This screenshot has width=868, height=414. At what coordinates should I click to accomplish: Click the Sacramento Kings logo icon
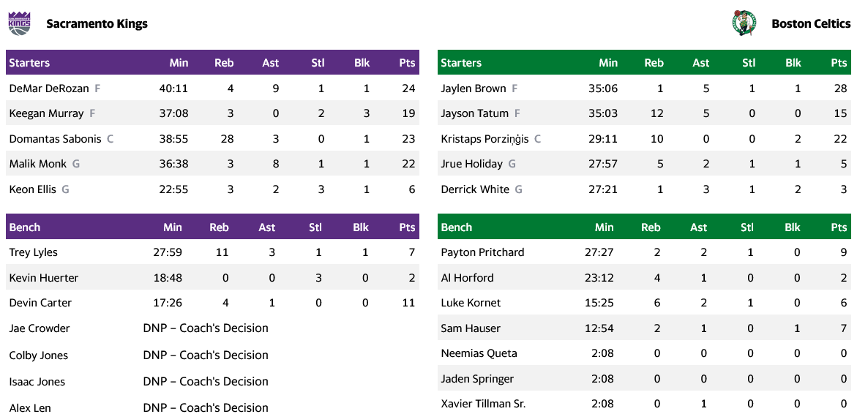click(20, 23)
